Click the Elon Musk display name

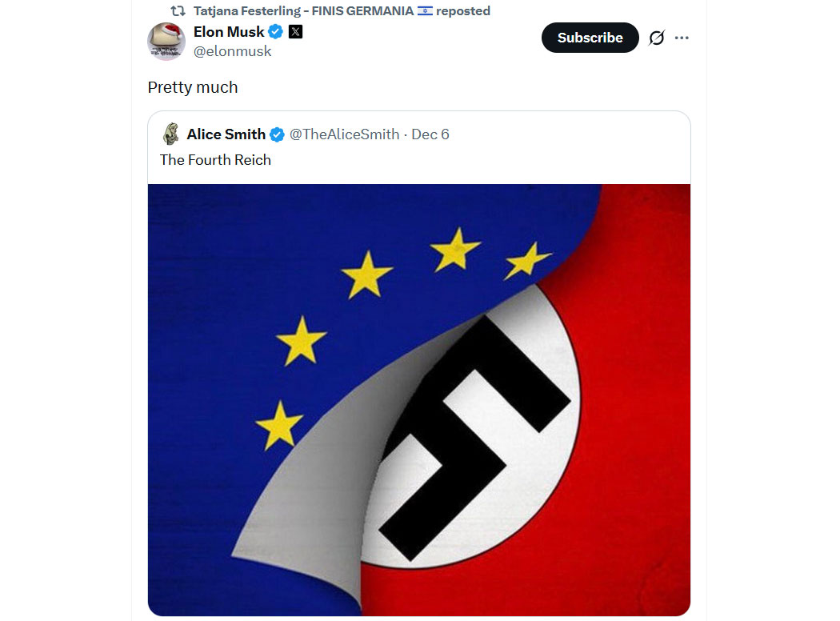[x=229, y=32]
